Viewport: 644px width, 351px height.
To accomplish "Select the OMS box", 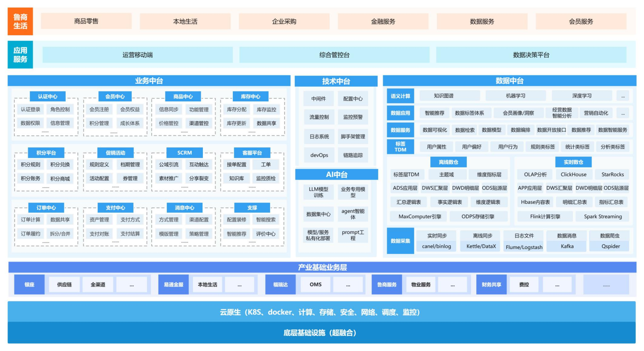I will point(315,284).
